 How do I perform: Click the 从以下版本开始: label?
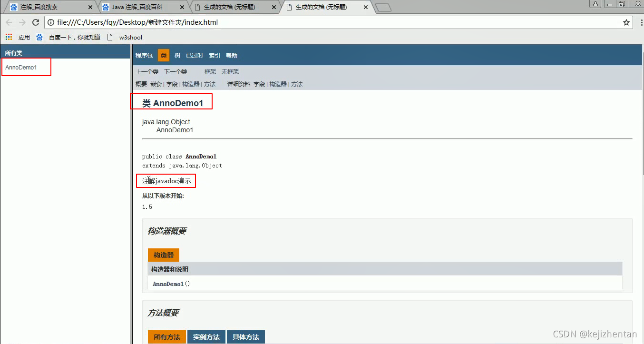(x=163, y=196)
